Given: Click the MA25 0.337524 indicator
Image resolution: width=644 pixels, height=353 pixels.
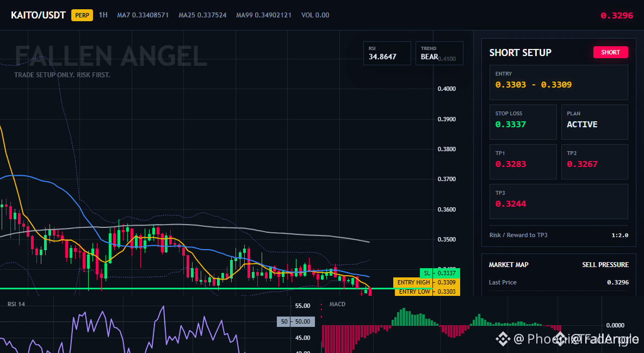Looking at the screenshot, I should tap(202, 15).
